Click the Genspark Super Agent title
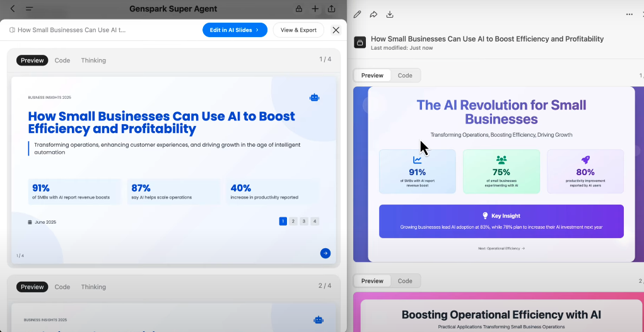 pyautogui.click(x=173, y=9)
